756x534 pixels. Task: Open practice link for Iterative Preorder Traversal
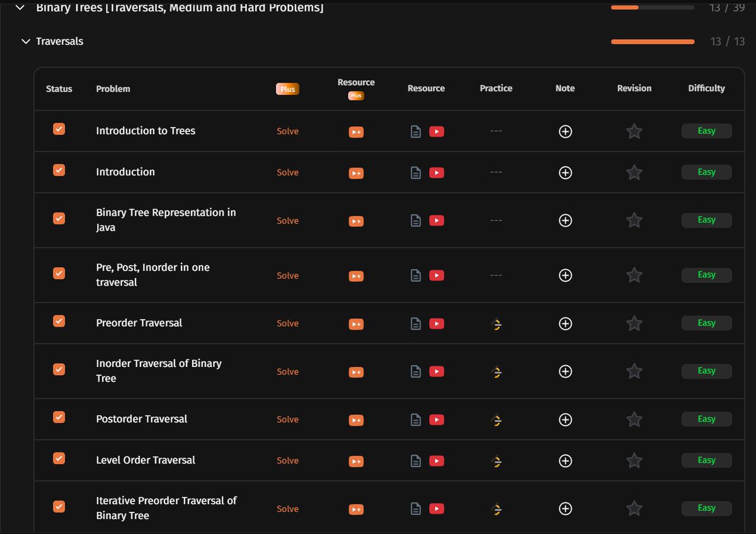tap(496, 509)
